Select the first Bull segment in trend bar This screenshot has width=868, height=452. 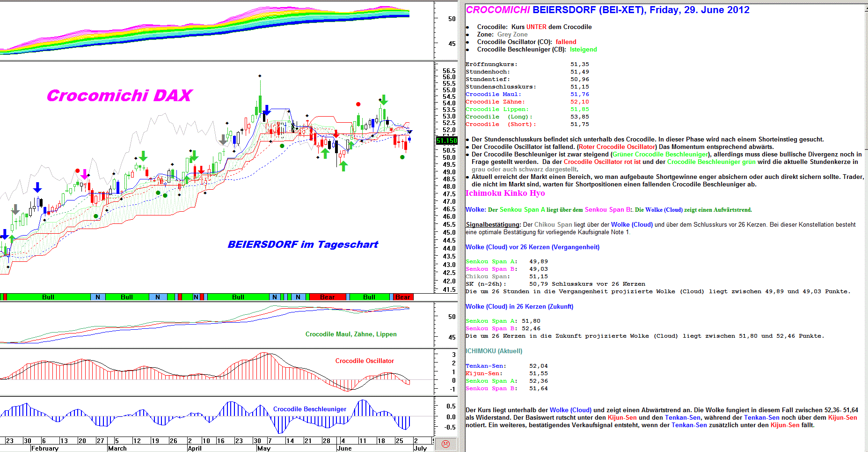(48, 297)
